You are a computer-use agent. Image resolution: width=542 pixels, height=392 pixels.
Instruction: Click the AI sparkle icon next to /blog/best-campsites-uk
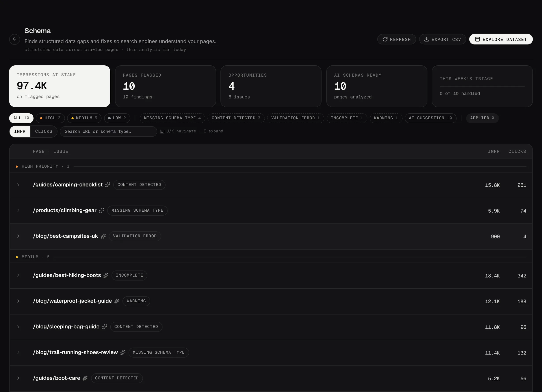point(103,236)
